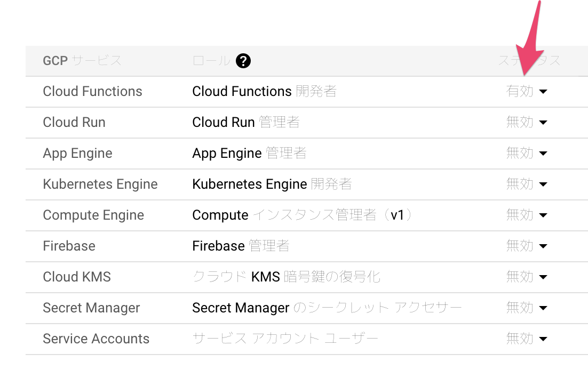This screenshot has height=370, width=588.
Task: Click the role help question mark icon
Action: (243, 61)
